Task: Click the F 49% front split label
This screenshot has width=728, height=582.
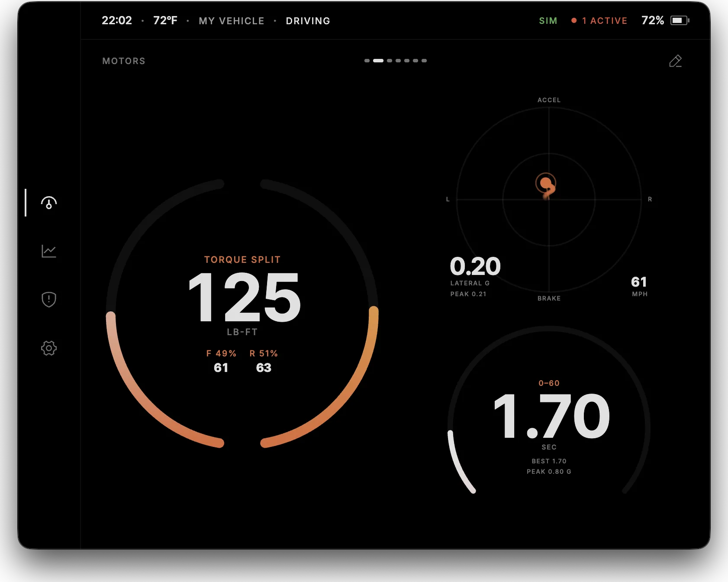Action: (x=221, y=353)
